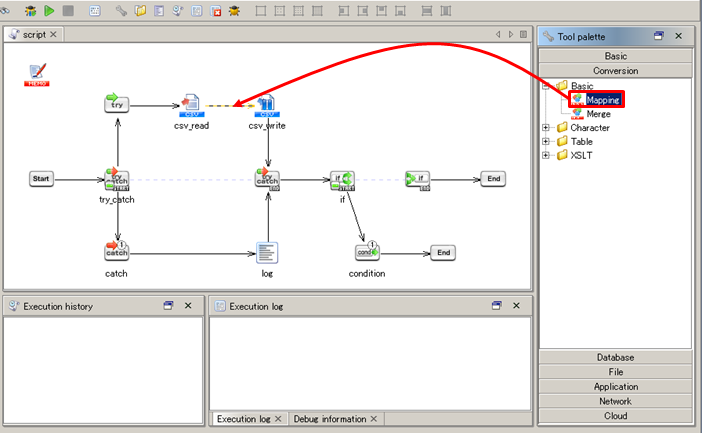
Task: Click the debug bug icon in the toolbar
Action: [31, 11]
